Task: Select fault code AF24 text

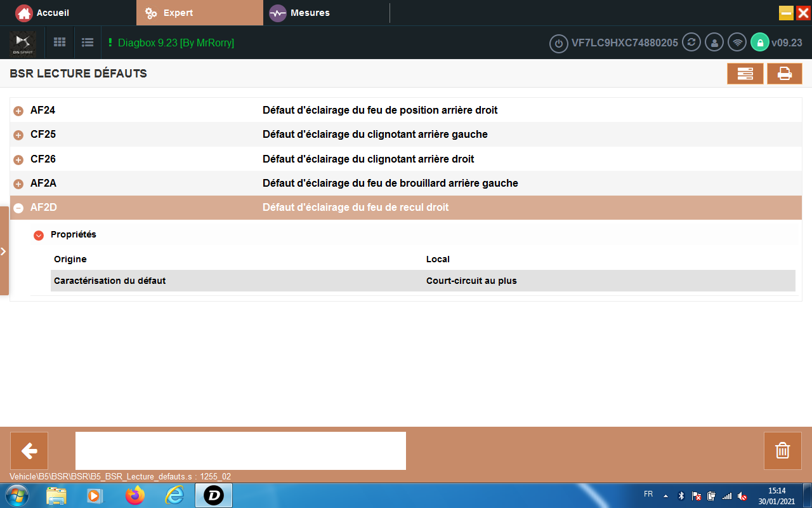Action: pyautogui.click(x=43, y=110)
